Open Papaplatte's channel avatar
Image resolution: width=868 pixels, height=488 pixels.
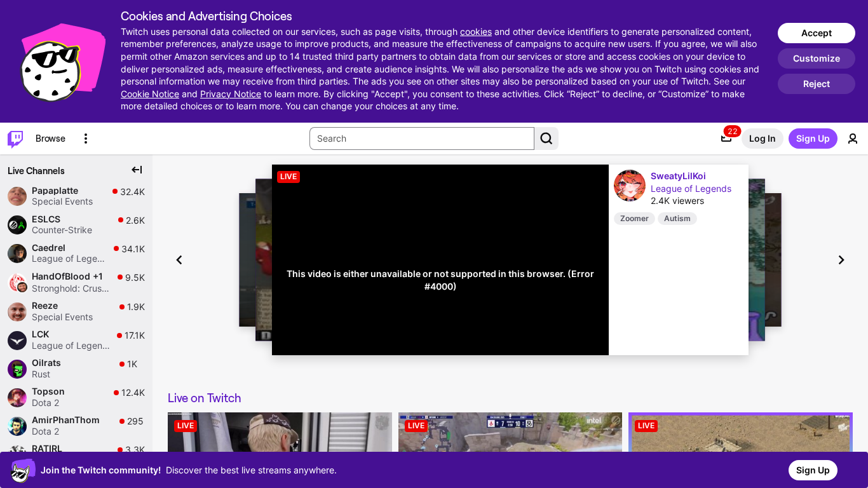coord(17,196)
